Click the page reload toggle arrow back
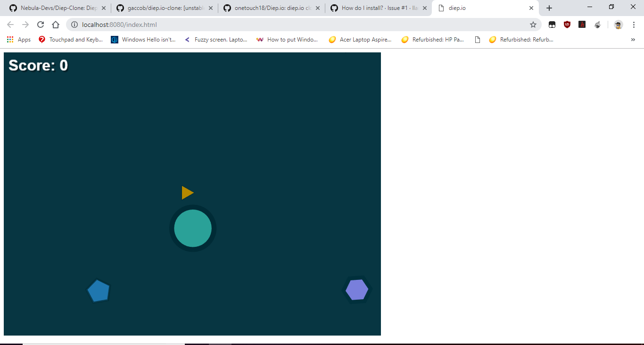The width and height of the screenshot is (644, 345). point(10,24)
